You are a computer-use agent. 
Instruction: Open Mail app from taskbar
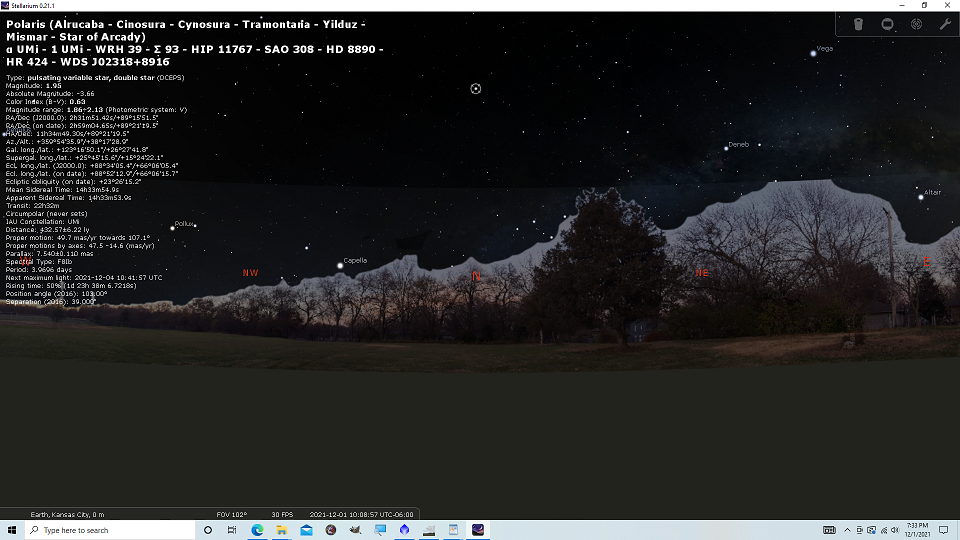(306, 530)
